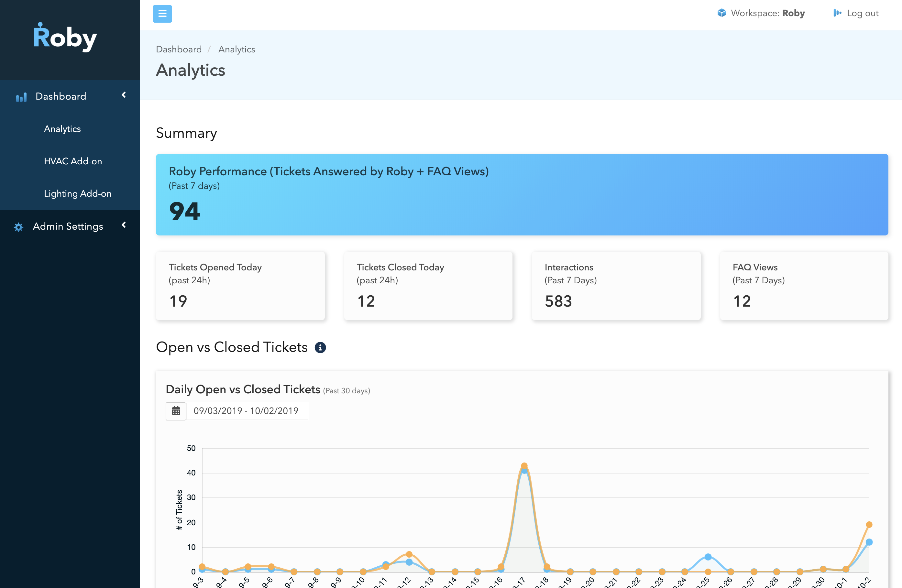Click the 10-2 orange data point
Viewport: 902px width, 588px height.
[869, 524]
